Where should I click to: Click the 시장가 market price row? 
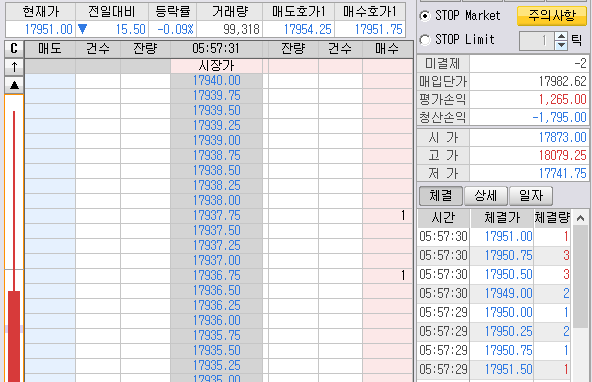coord(216,66)
